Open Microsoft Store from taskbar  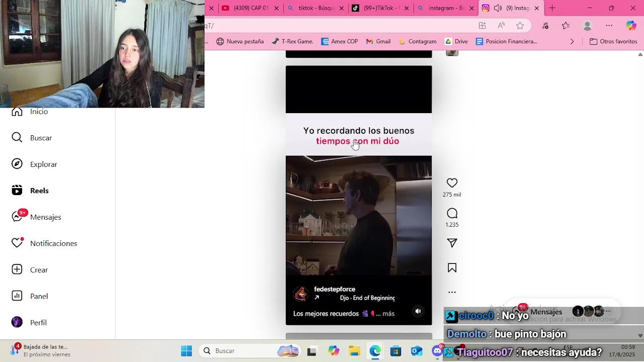(395, 351)
